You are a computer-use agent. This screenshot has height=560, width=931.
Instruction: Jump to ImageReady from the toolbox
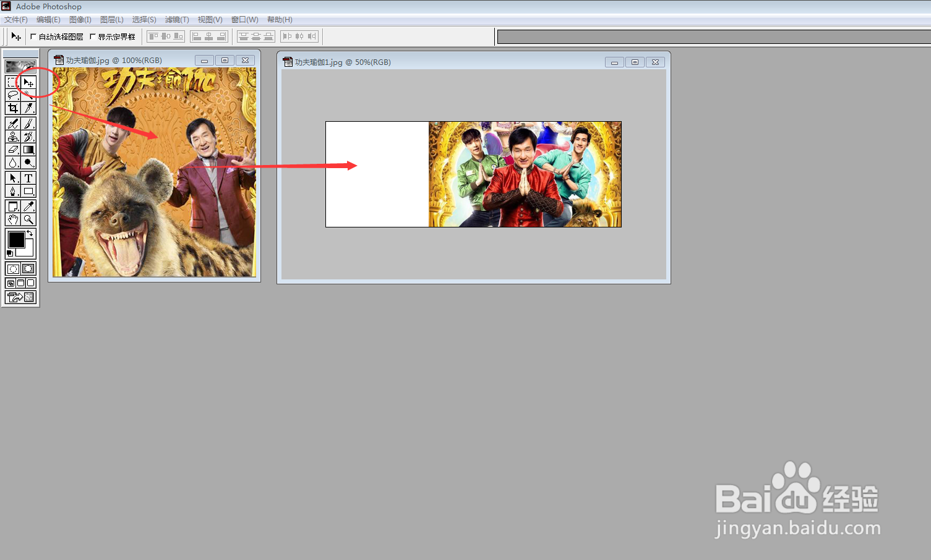click(20, 297)
